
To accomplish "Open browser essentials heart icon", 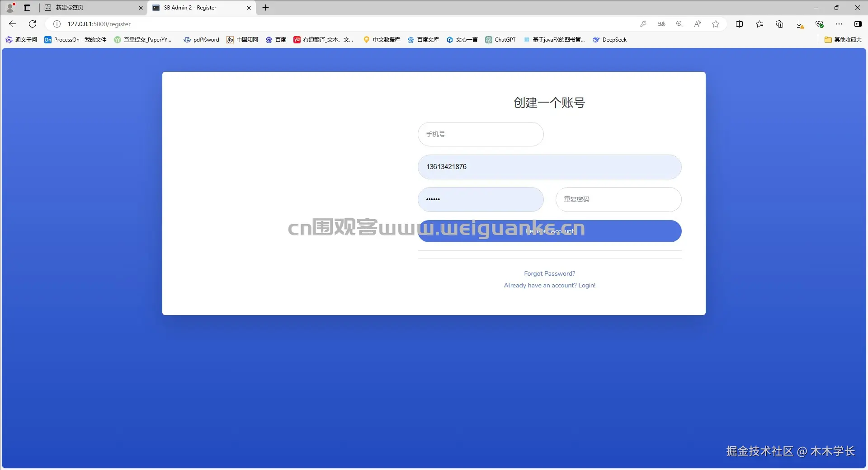I will 819,24.
